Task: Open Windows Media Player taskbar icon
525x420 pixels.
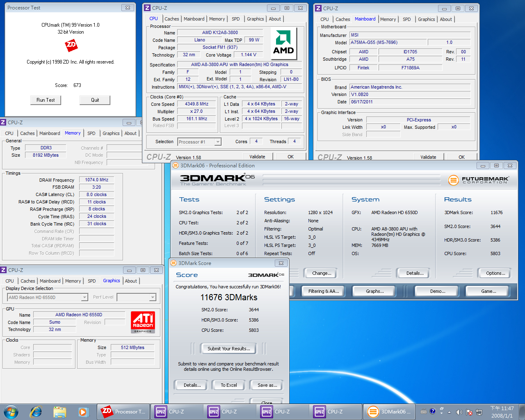Action: [83, 411]
